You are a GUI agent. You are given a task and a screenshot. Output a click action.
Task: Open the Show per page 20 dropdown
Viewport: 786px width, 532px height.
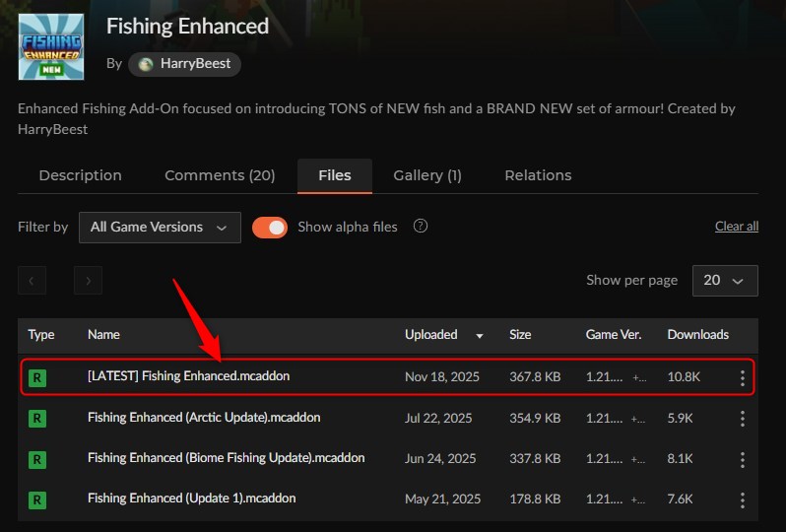(725, 281)
